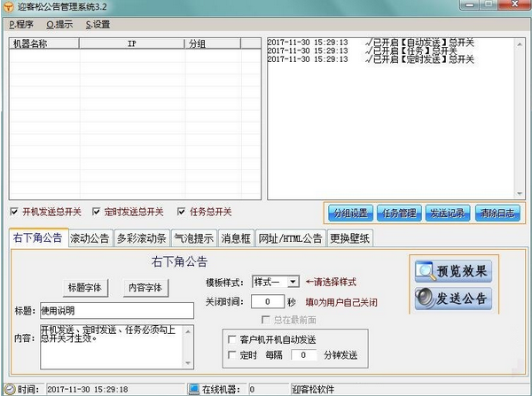The width and height of the screenshot is (532, 396).
Task: Open the S.设置 menu
Action: coord(98,25)
